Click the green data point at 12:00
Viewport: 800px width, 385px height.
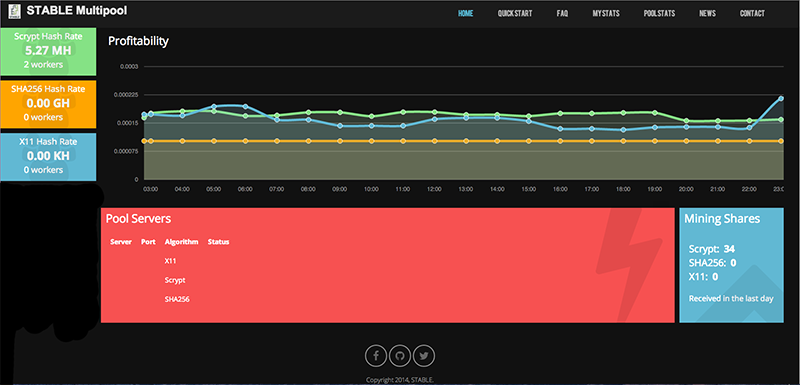434,112
